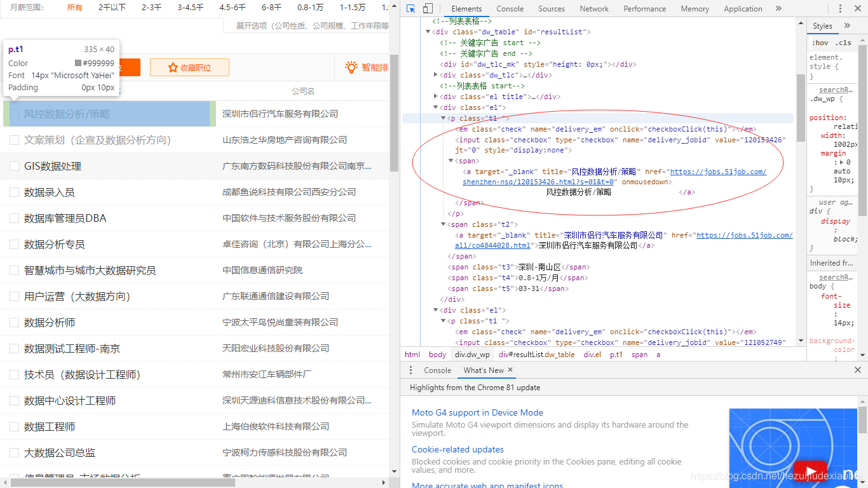Open job title 数据库管理员DBA

click(x=65, y=218)
